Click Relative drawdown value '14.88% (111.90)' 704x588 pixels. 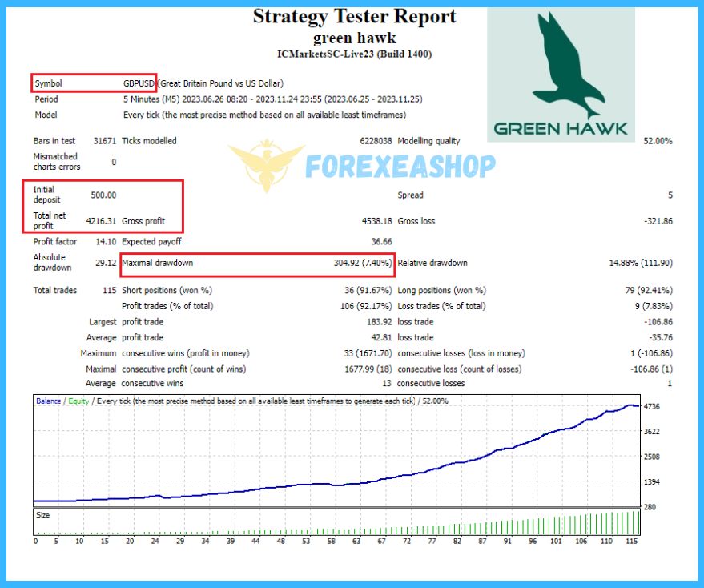click(641, 263)
